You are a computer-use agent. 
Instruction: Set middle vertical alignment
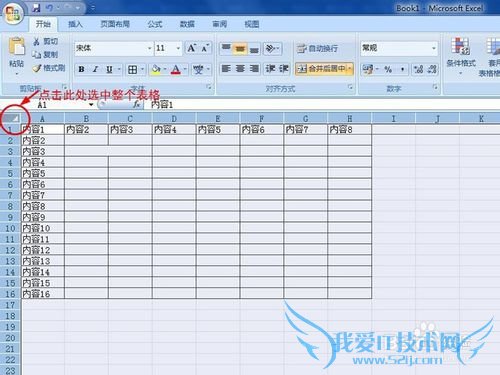240,49
